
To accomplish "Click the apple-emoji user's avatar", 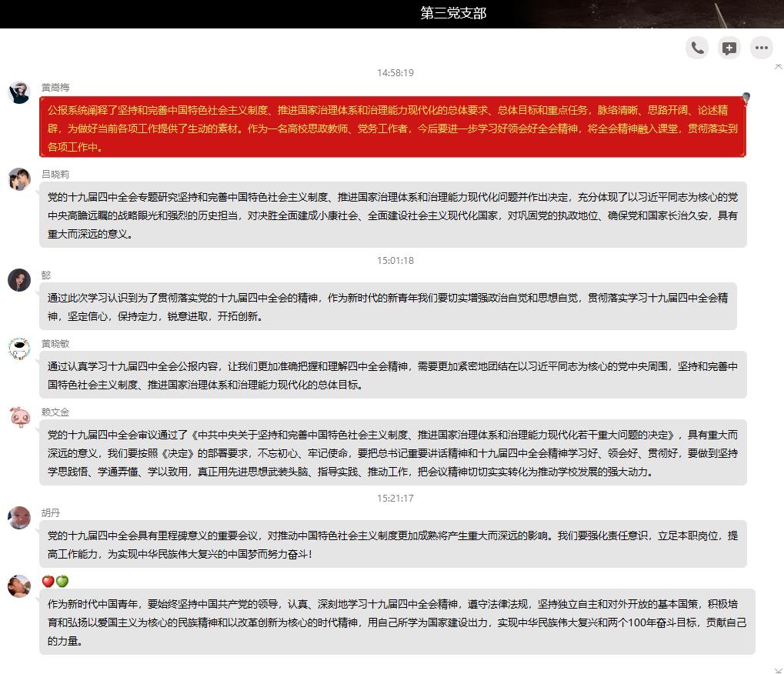I will (19, 586).
